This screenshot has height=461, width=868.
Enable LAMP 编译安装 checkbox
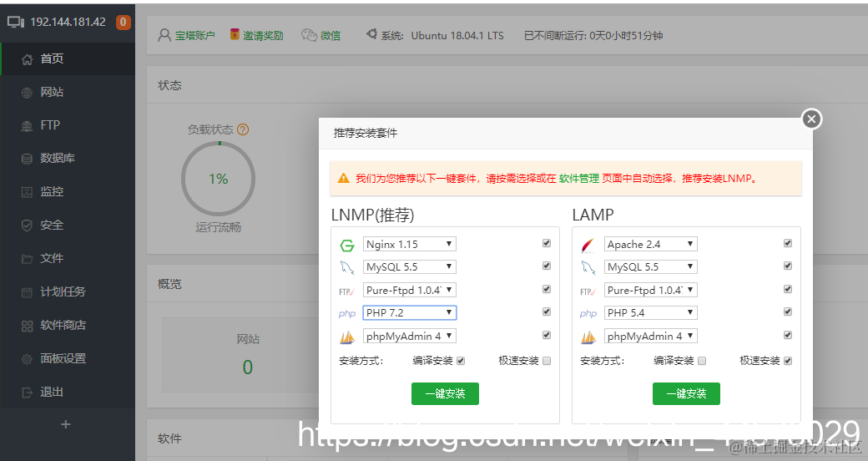[x=702, y=362]
